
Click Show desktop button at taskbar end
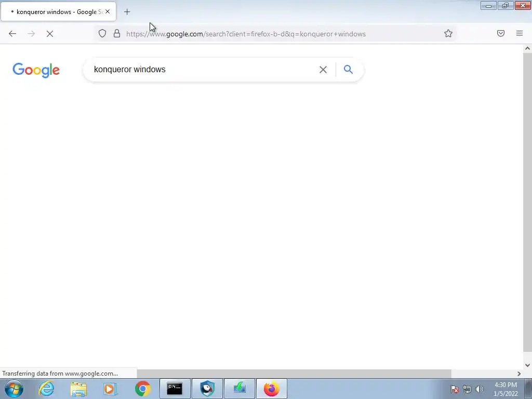pyautogui.click(x=528, y=389)
